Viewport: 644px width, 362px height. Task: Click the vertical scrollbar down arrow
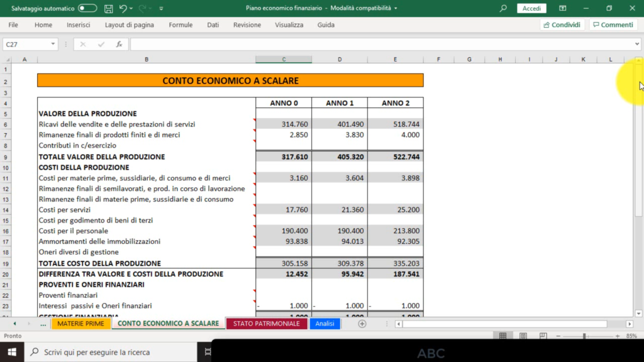(638, 314)
